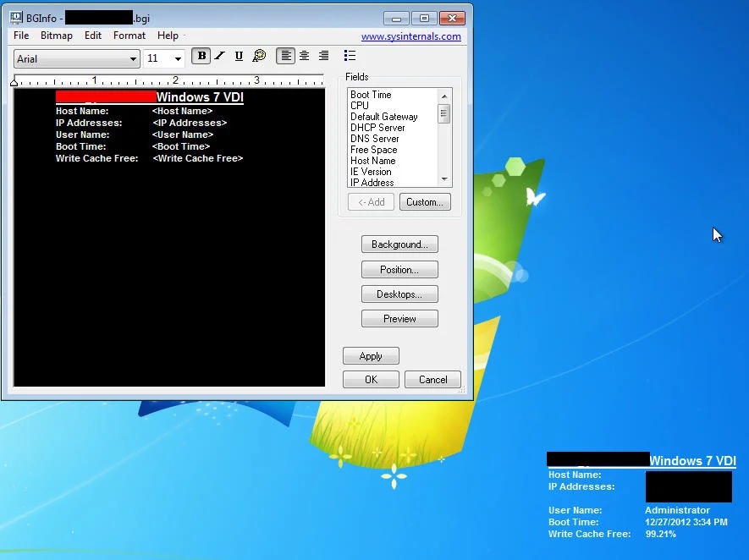Open the File menu

coord(21,36)
